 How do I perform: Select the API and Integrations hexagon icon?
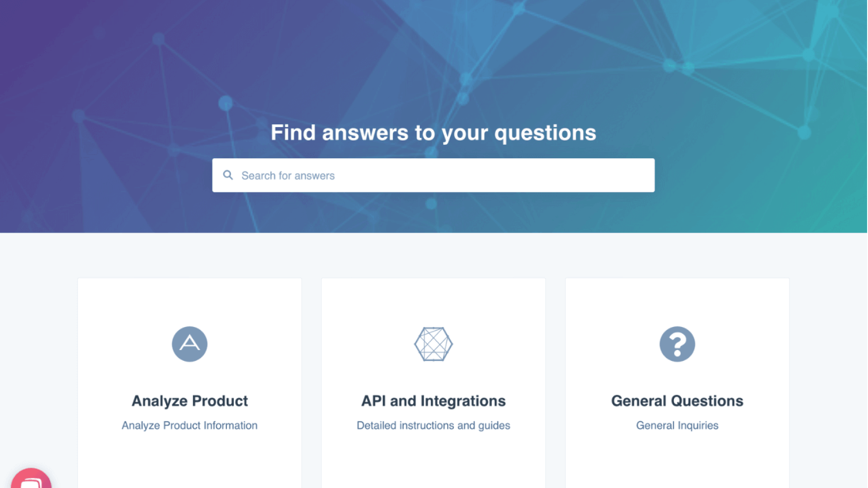434,344
